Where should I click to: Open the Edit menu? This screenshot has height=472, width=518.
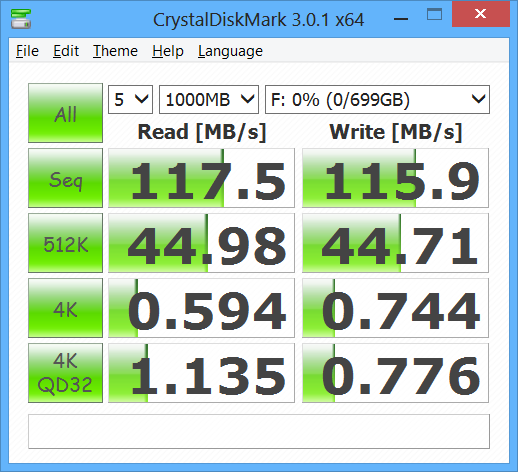tap(66, 51)
